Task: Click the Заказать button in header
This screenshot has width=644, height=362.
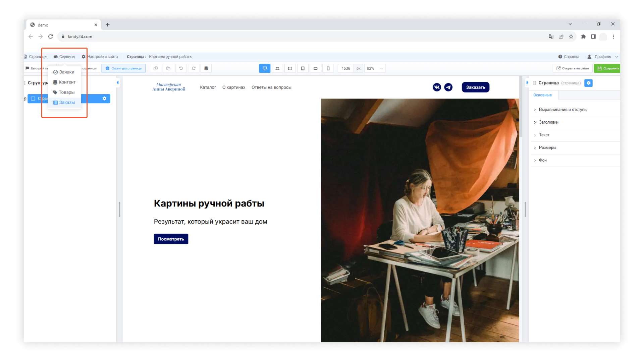Action: pos(476,87)
